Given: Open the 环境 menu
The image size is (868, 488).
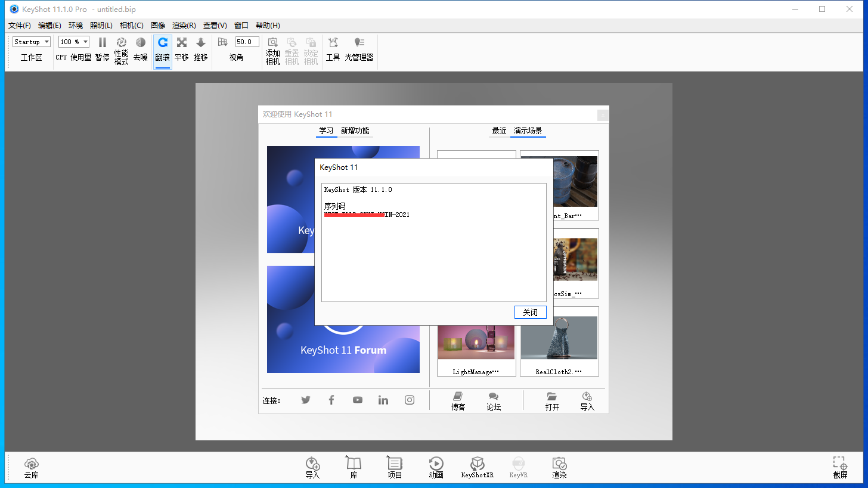Looking at the screenshot, I should coord(76,26).
